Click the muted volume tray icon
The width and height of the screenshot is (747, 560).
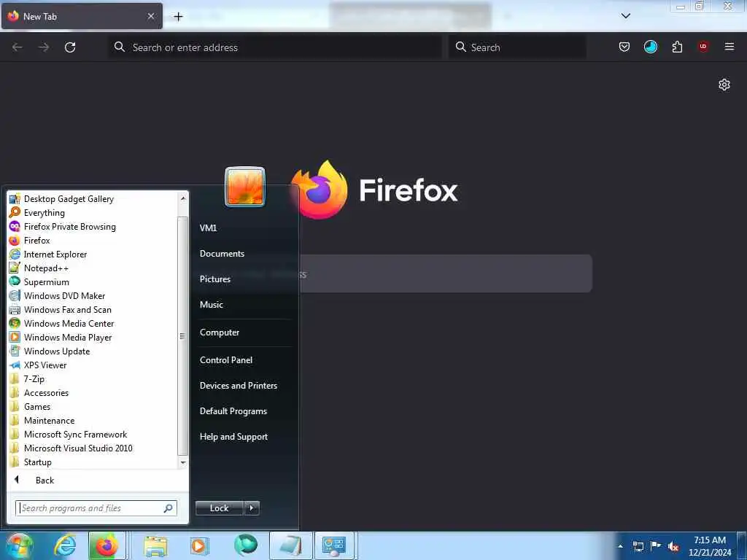click(x=673, y=547)
